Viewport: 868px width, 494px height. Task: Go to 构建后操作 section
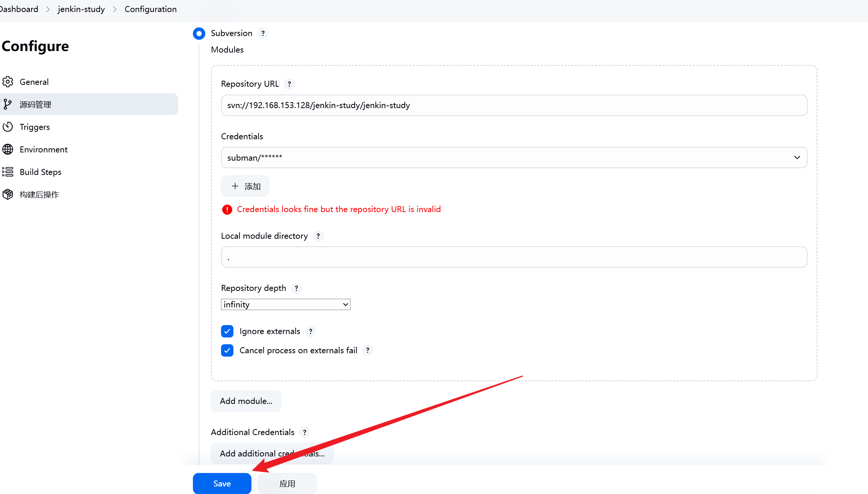pos(89,194)
